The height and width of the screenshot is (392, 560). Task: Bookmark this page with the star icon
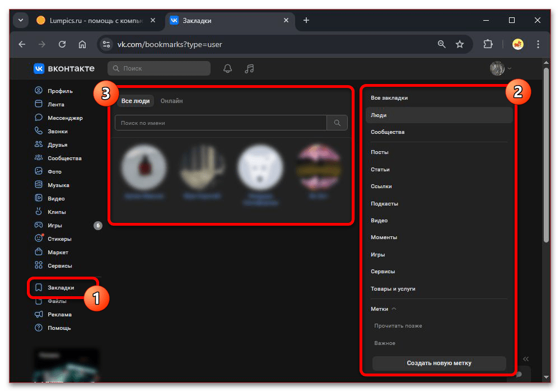[460, 44]
